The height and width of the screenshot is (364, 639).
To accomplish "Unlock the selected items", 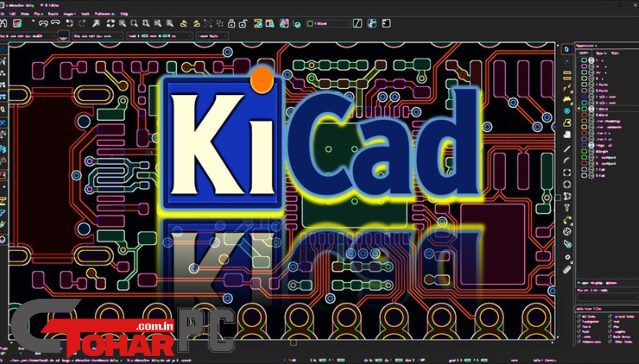I will point(243,23).
